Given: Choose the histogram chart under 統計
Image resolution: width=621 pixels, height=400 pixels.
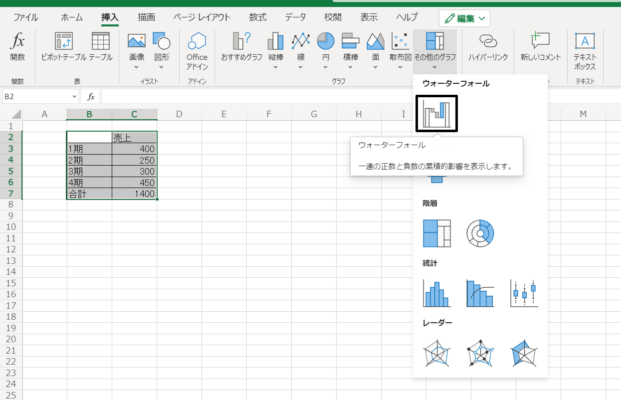Looking at the screenshot, I should point(437,293).
